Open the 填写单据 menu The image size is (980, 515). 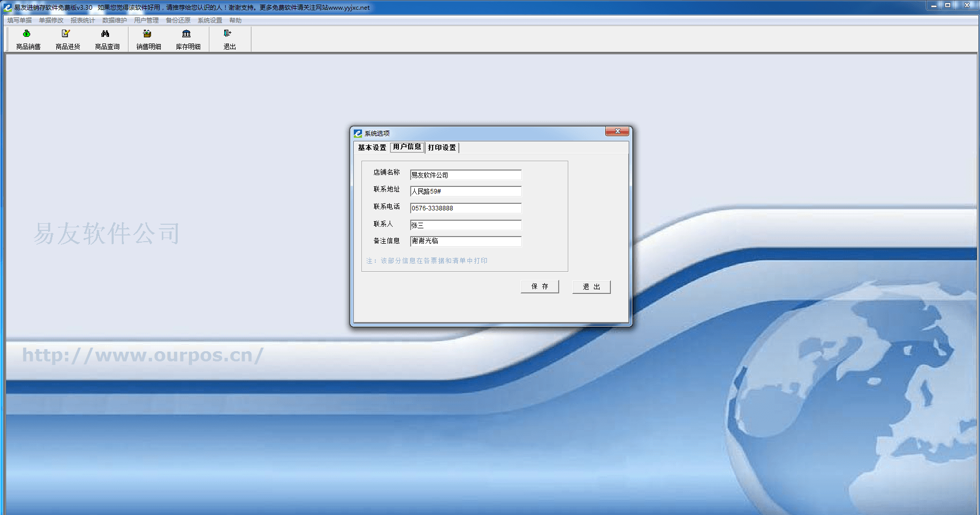19,20
